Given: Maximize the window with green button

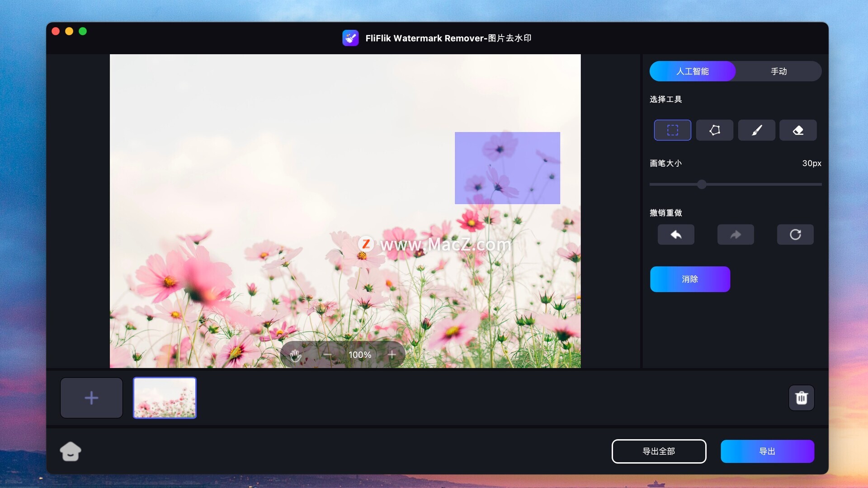Looking at the screenshot, I should point(83,31).
